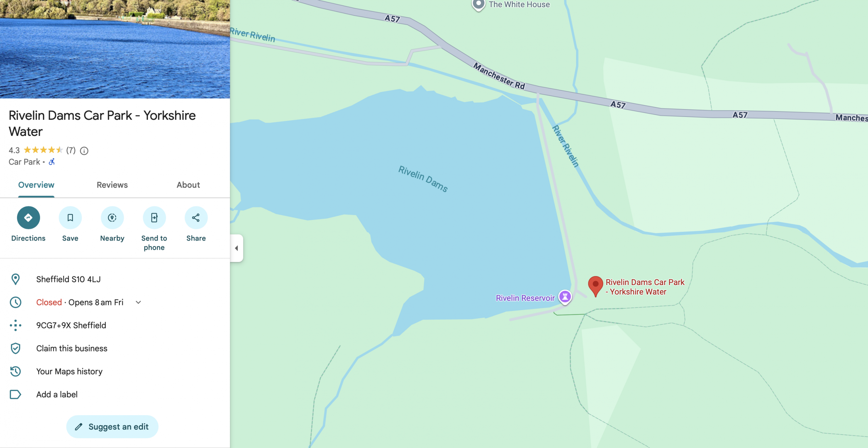This screenshot has width=868, height=448.
Task: Click the Directions icon button
Action: point(28,218)
